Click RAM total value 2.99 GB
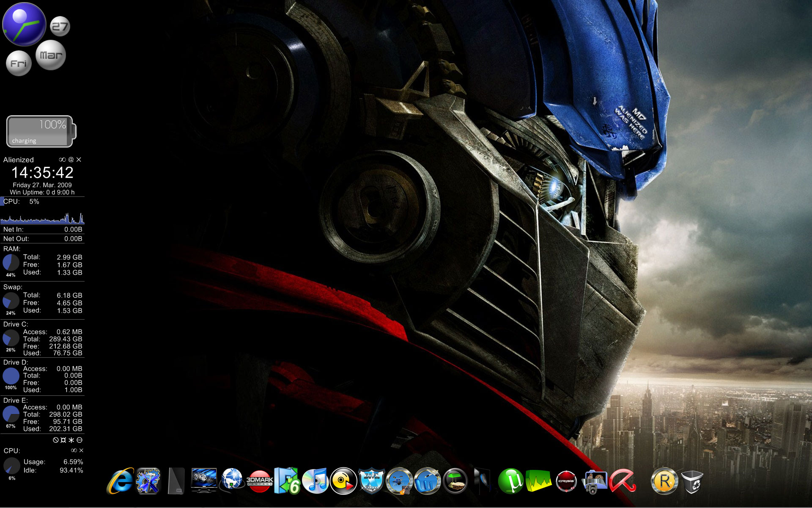 coord(69,257)
